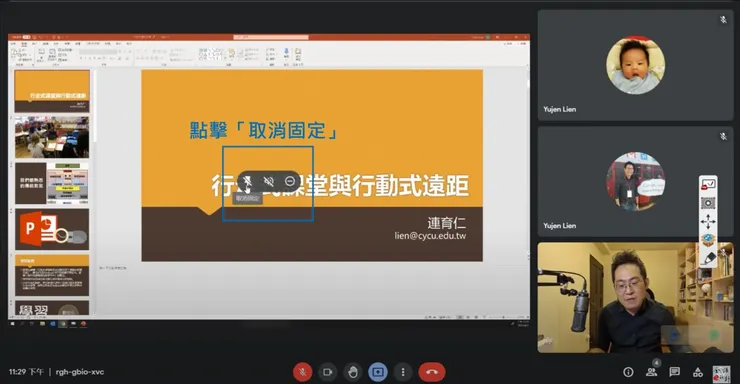The height and width of the screenshot is (384, 740).
Task: End the call with red hang-up button
Action: [x=432, y=372]
